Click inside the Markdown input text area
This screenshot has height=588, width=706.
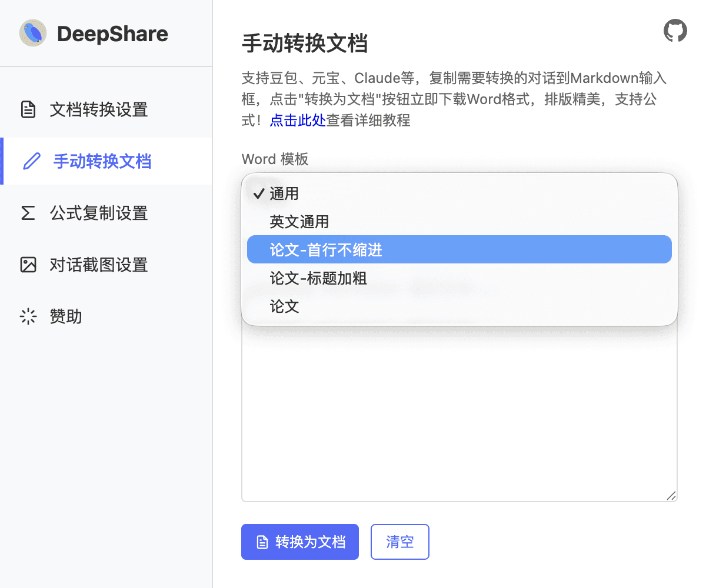point(459,412)
